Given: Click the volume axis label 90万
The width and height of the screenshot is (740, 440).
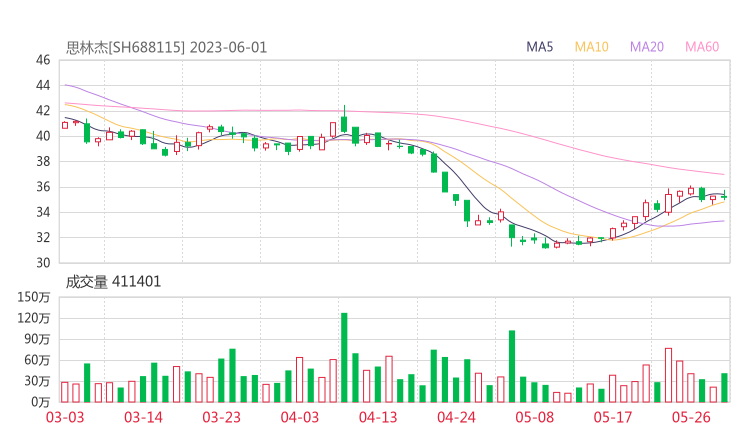Looking at the screenshot, I should point(37,339).
